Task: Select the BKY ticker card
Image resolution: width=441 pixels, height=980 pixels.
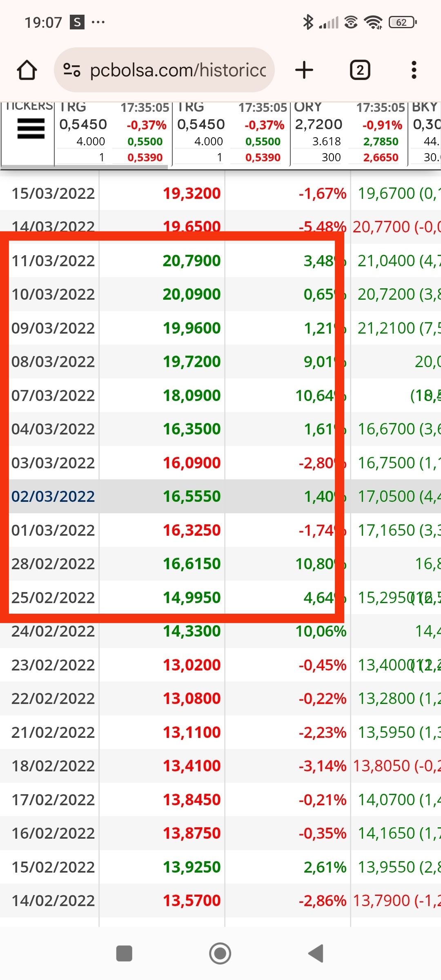Action: tap(425, 134)
